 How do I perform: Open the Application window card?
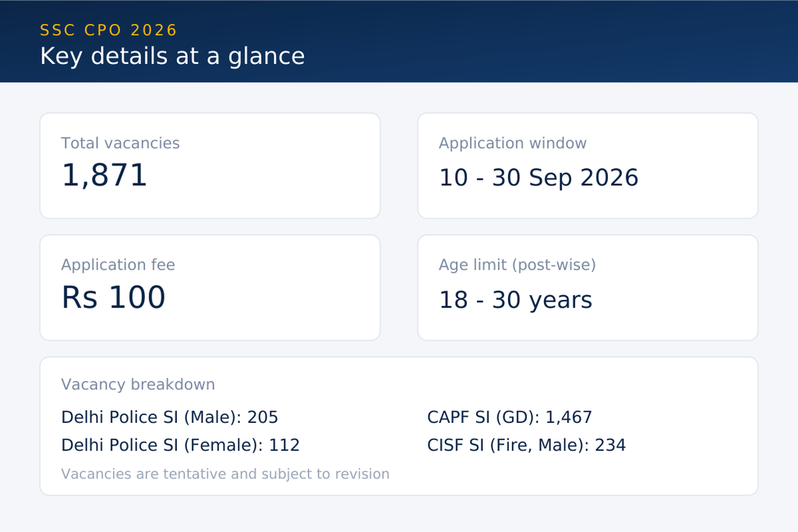coord(588,166)
